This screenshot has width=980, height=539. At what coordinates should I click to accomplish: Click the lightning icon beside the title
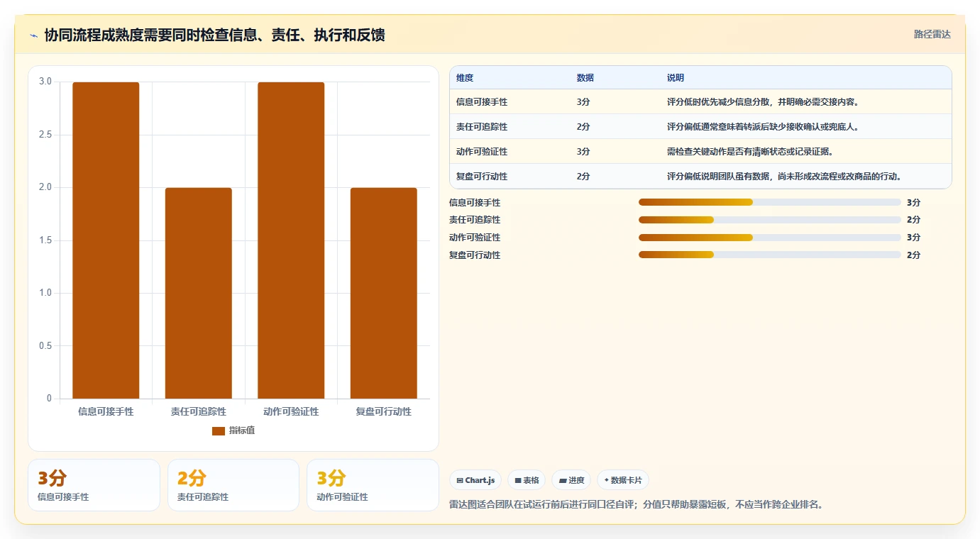coord(34,35)
